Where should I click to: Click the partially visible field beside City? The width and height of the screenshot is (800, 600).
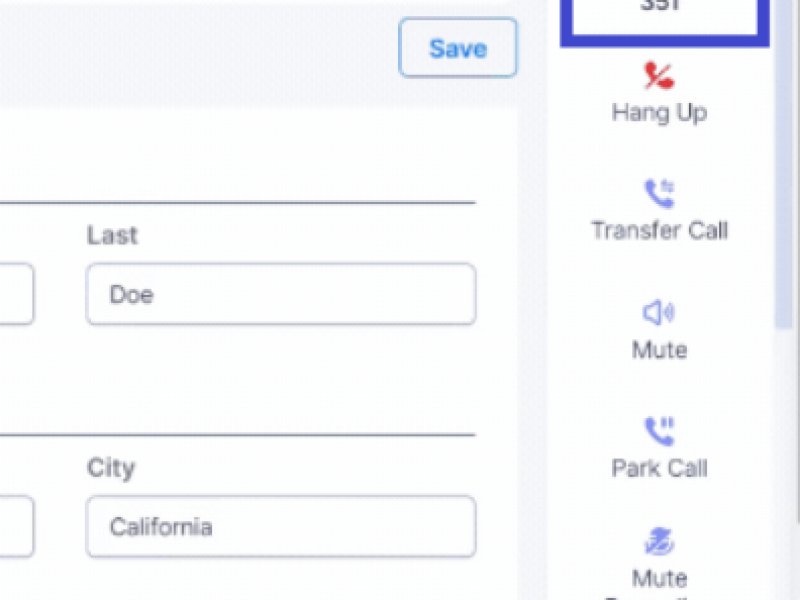[16, 526]
